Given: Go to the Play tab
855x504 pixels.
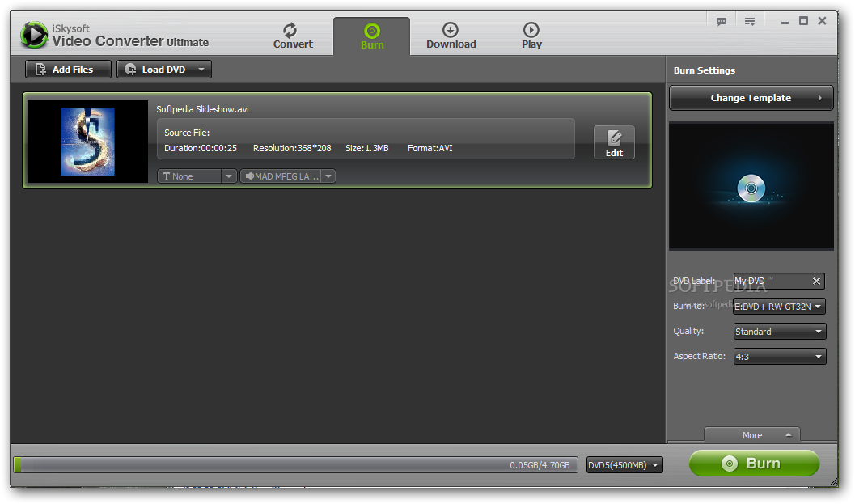Looking at the screenshot, I should point(531,36).
